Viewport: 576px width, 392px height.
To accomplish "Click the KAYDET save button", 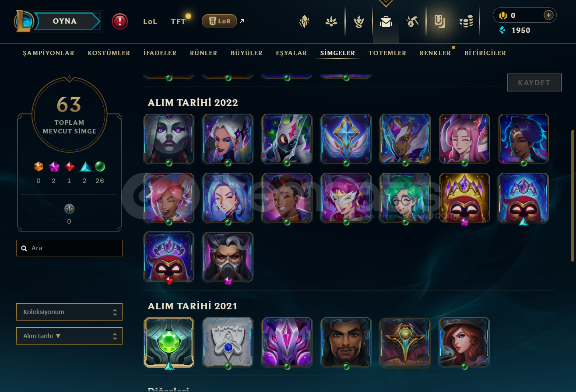I will click(x=534, y=82).
